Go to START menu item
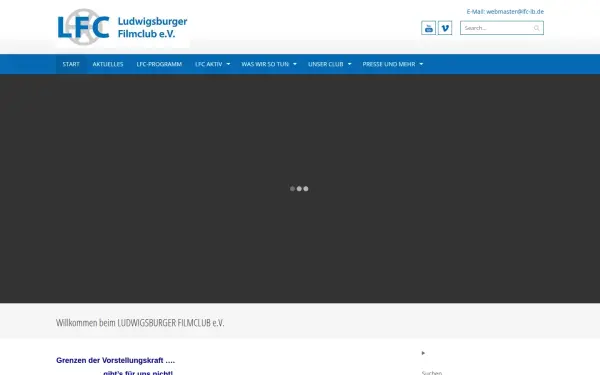The width and height of the screenshot is (600, 375). (71, 64)
